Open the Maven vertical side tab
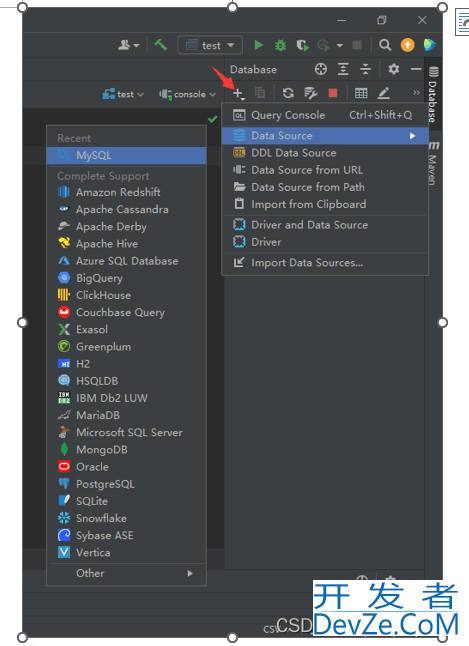Screen dimensions: 469x646 click(433, 163)
